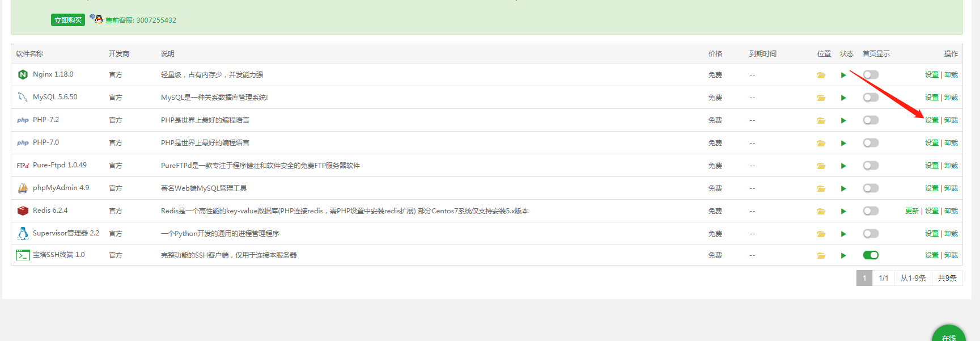The height and width of the screenshot is (341, 980).
Task: Open the Pure-Ftpd folder location icon
Action: tap(821, 166)
